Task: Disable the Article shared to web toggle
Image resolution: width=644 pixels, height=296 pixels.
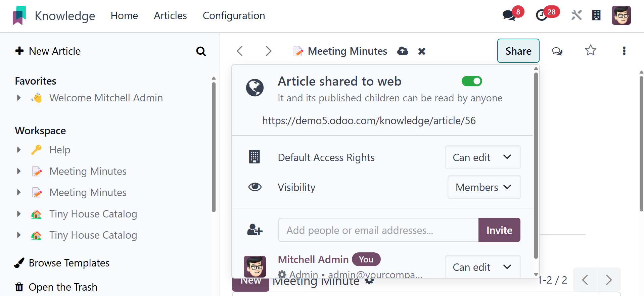Action: click(x=472, y=81)
